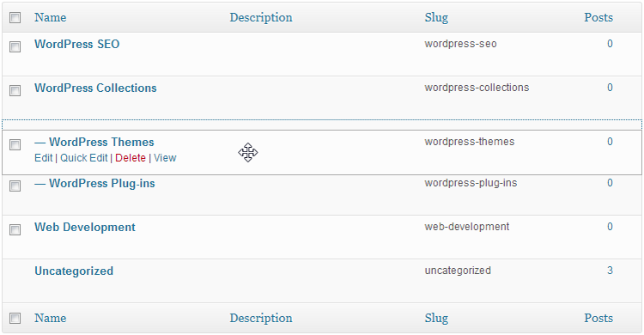Viewport: 644px width, 335px height.
Task: Open the WordPress Collections category
Action: tap(95, 88)
